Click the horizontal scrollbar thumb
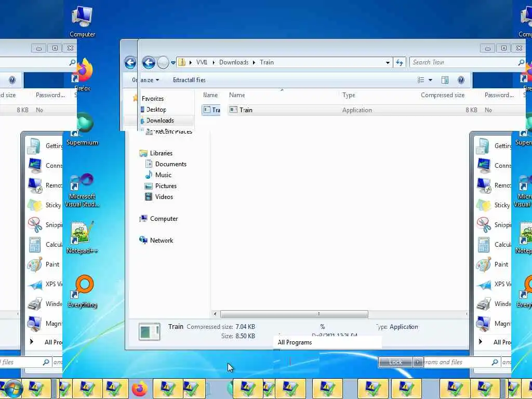 tap(294, 314)
